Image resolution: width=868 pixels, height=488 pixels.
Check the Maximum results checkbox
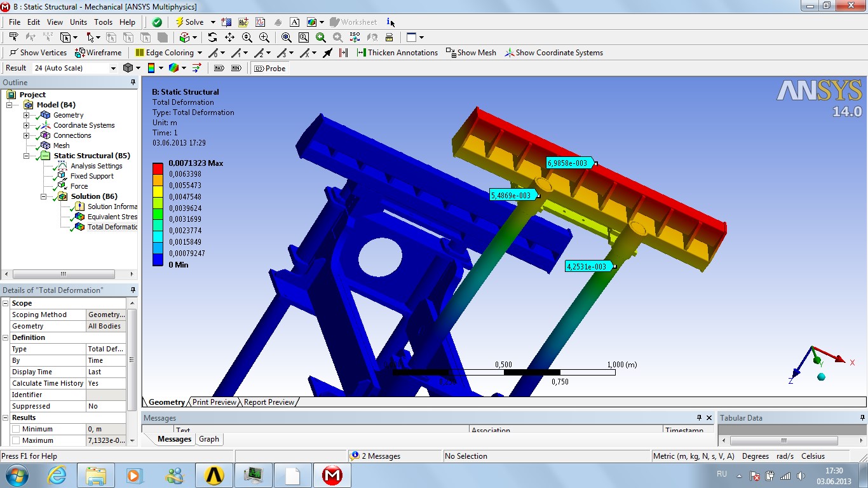coord(16,441)
